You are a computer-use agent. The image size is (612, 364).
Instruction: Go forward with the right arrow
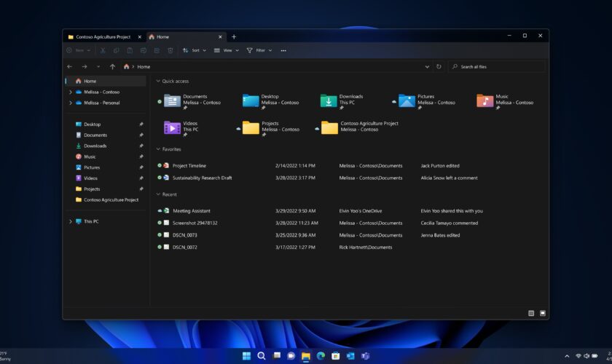coord(85,67)
